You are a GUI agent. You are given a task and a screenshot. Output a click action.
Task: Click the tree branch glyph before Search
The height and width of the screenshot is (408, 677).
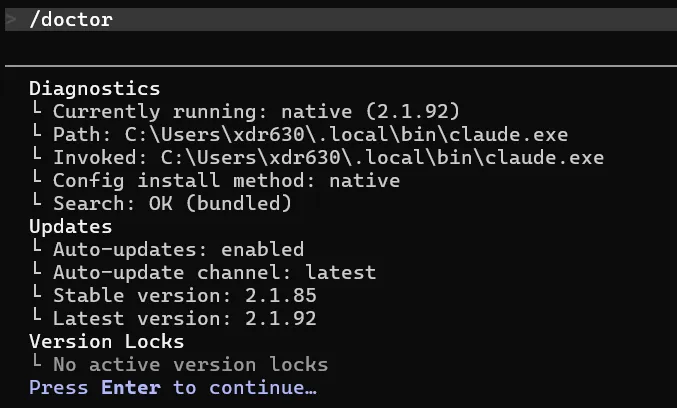tap(35, 204)
